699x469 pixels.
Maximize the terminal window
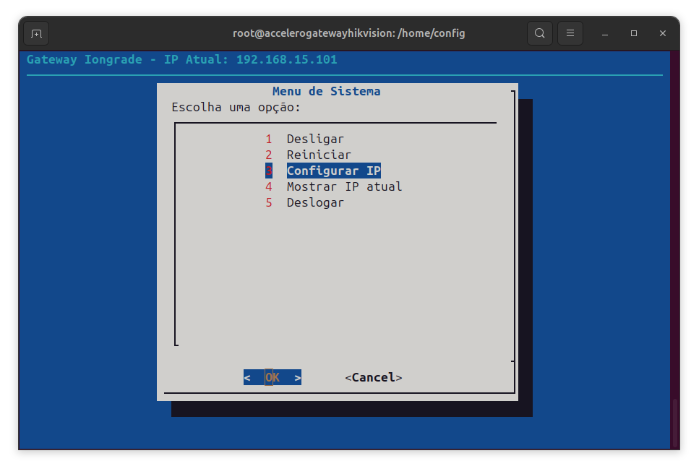pyautogui.click(x=634, y=33)
